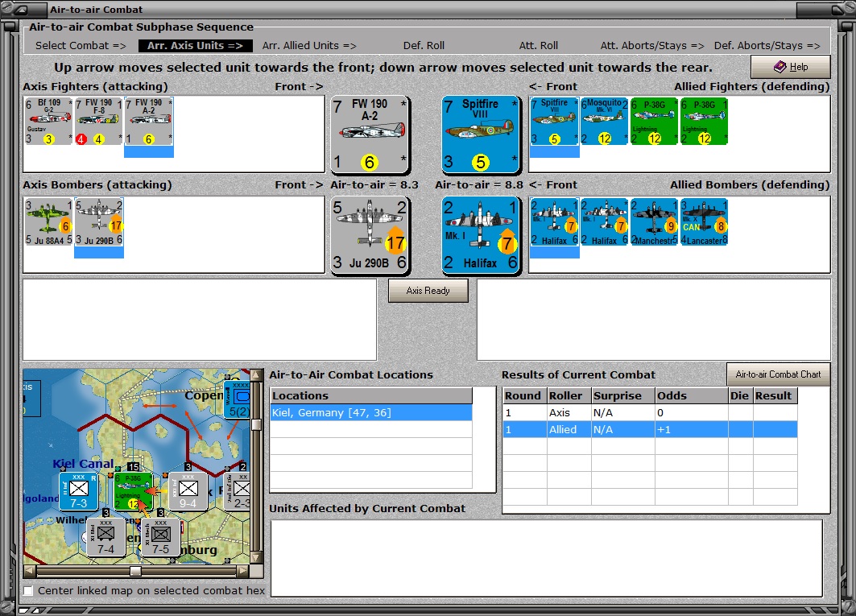
Task: Open the Help button
Action: coord(791,67)
